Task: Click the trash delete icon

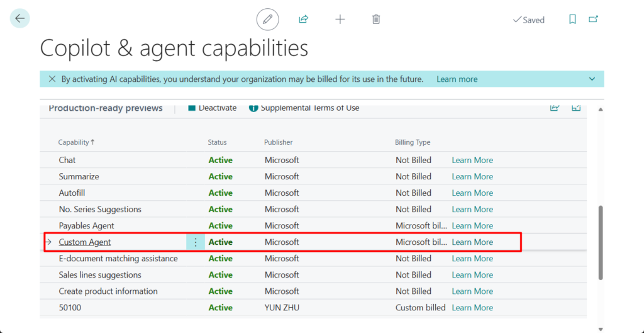Action: click(x=376, y=20)
